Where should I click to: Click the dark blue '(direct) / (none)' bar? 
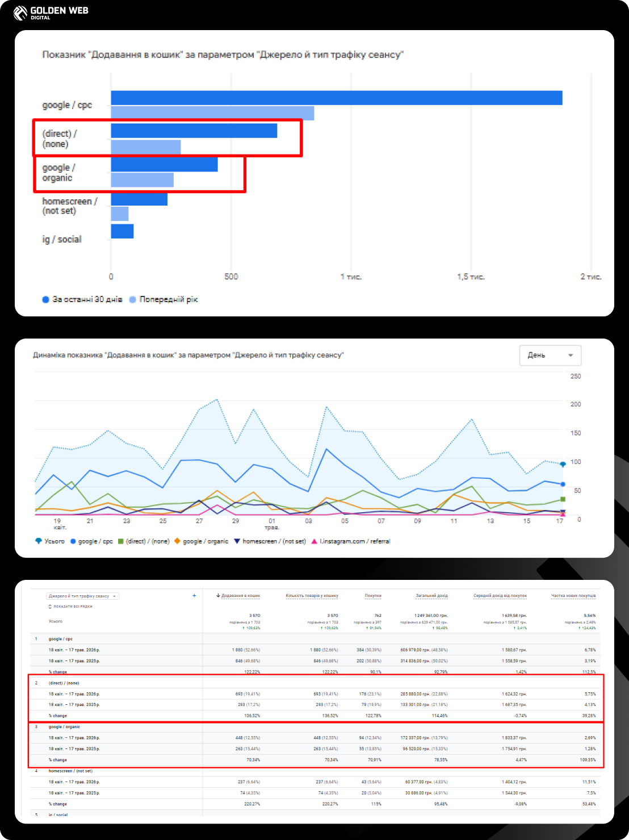[x=194, y=131]
